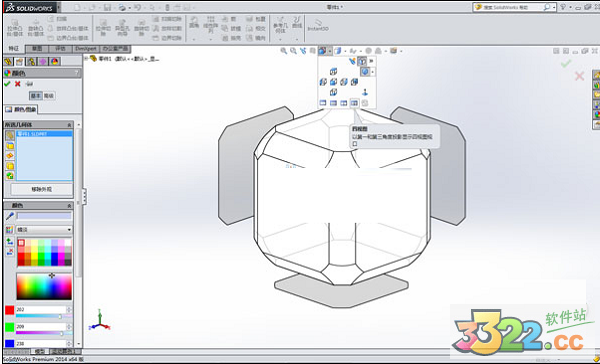Viewport: 600px width, 364px height.
Task: Accept color changes with green checkmark
Action: click(x=7, y=83)
